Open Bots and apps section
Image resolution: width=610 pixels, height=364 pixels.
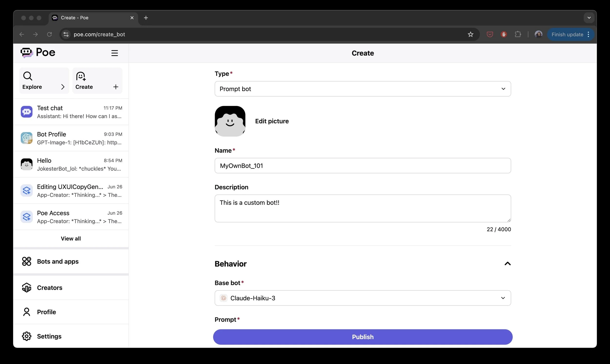tap(58, 262)
